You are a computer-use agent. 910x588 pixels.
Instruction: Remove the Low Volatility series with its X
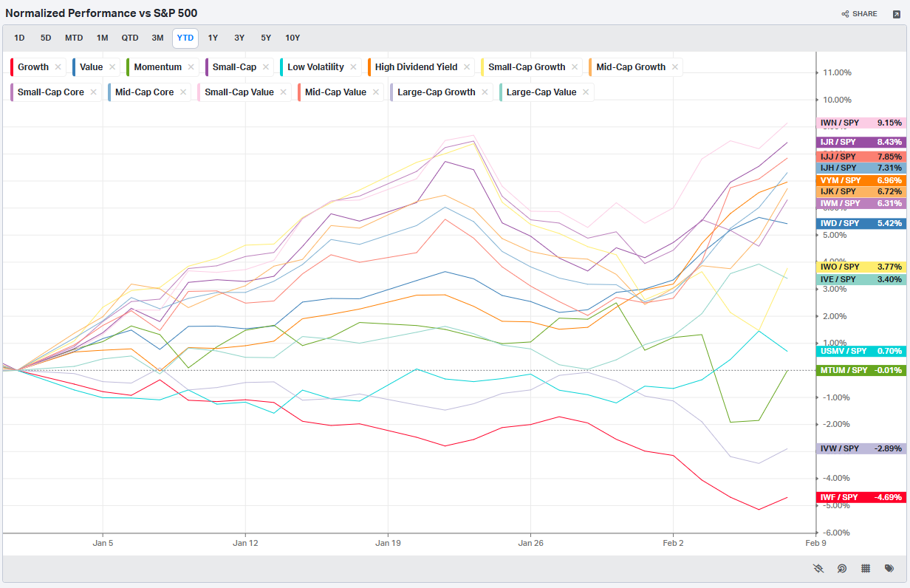(354, 67)
